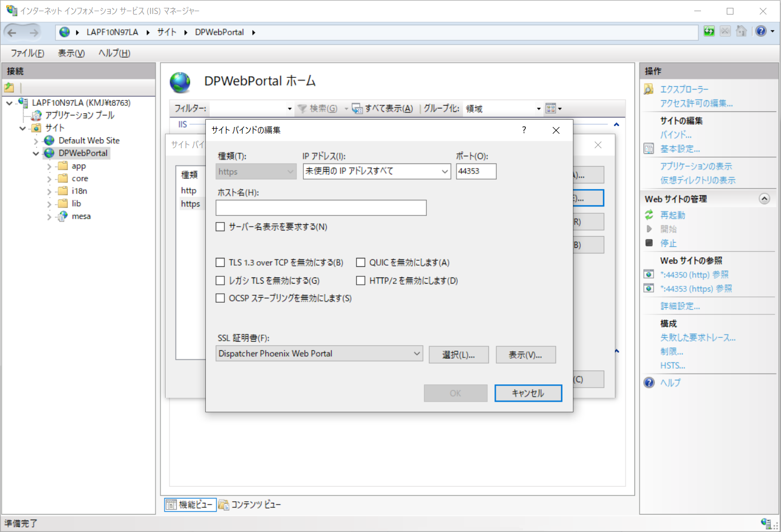Click ポート number field
Screen dimensions: 781x532
[476, 171]
